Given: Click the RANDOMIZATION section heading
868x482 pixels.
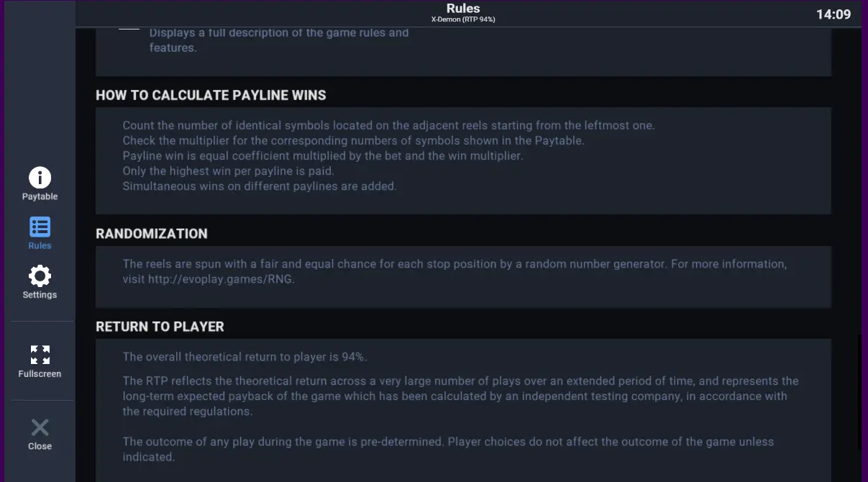Looking at the screenshot, I should pos(152,234).
